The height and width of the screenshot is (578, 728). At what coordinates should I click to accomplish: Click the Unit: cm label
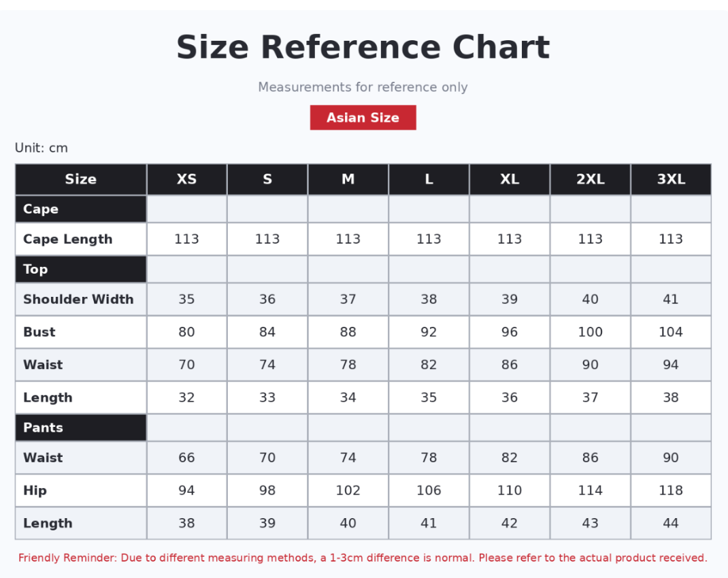point(42,148)
